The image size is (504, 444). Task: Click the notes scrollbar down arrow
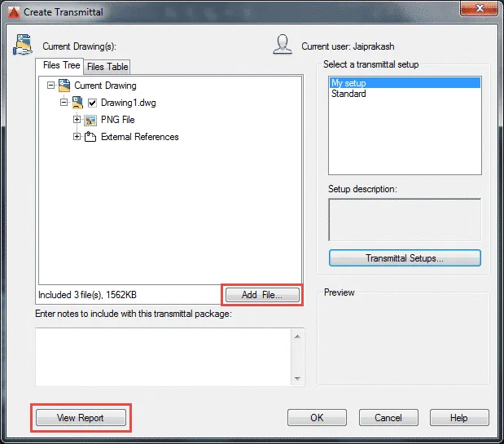[298, 378]
